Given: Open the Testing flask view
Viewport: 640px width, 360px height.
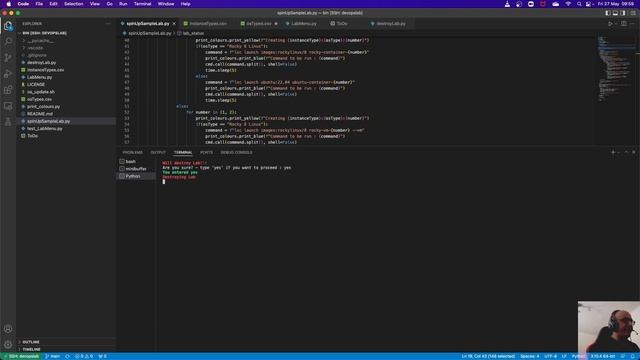Looking at the screenshot, I should pos(8,122).
